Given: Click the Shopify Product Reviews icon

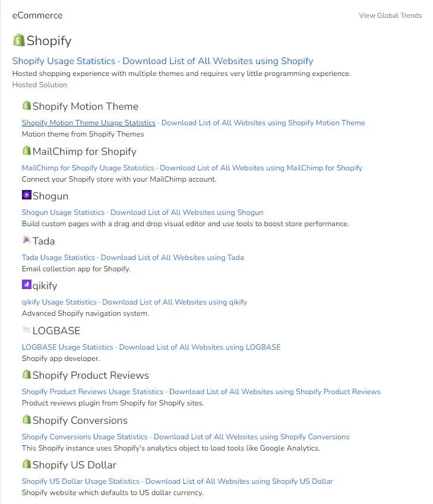Looking at the screenshot, I should [x=26, y=374].
